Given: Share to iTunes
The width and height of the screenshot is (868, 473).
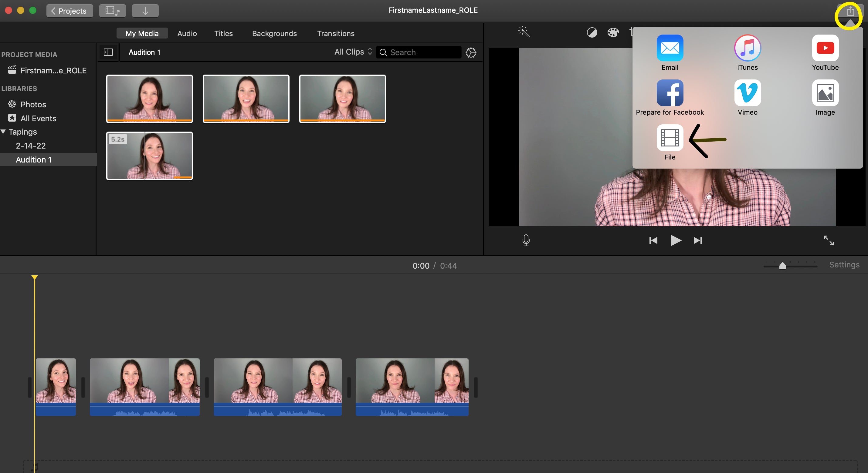Looking at the screenshot, I should click(x=748, y=48).
